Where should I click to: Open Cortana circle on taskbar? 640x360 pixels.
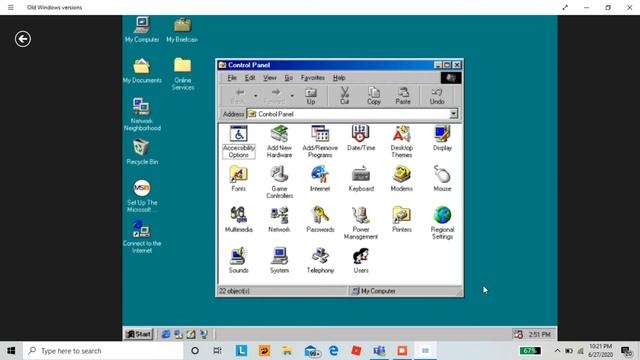pyautogui.click(x=195, y=351)
